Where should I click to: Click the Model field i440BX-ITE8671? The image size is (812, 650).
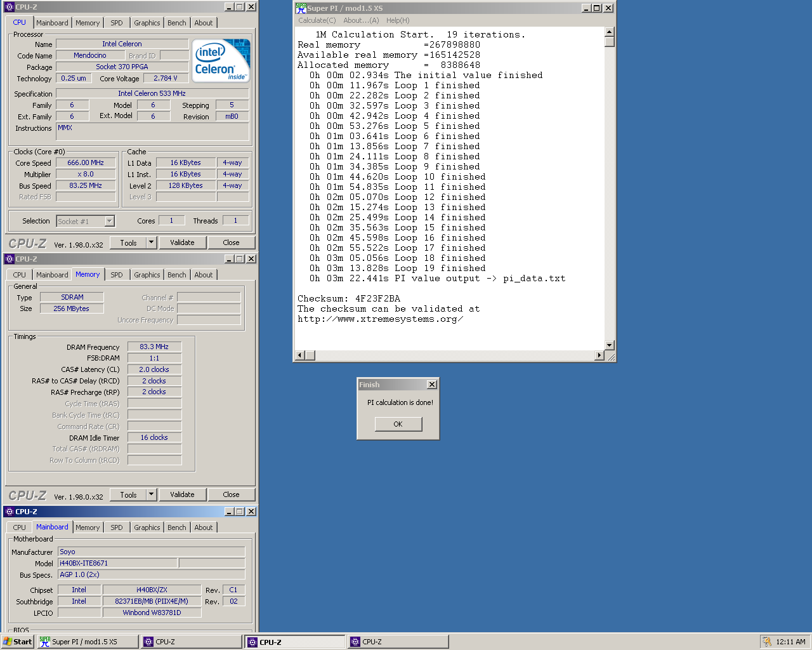point(117,563)
